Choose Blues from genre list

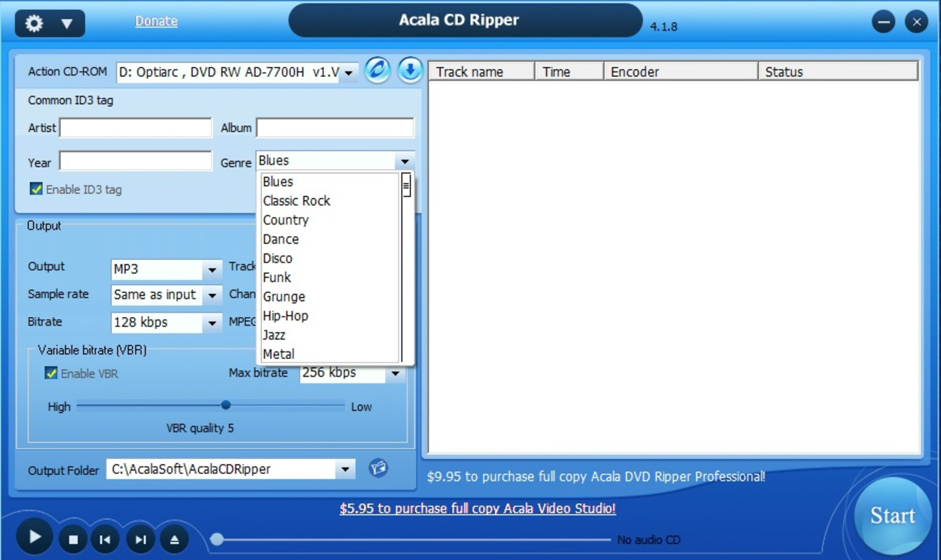[x=330, y=181]
